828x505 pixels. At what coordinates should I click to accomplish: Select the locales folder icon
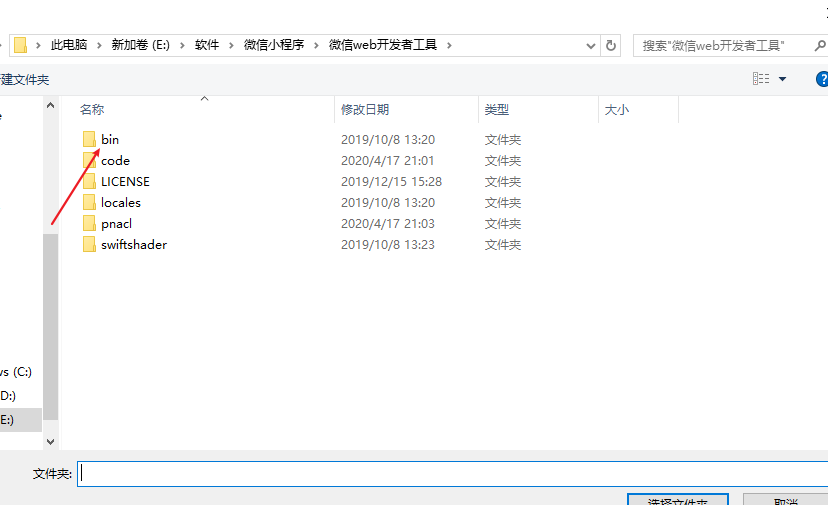[89, 203]
